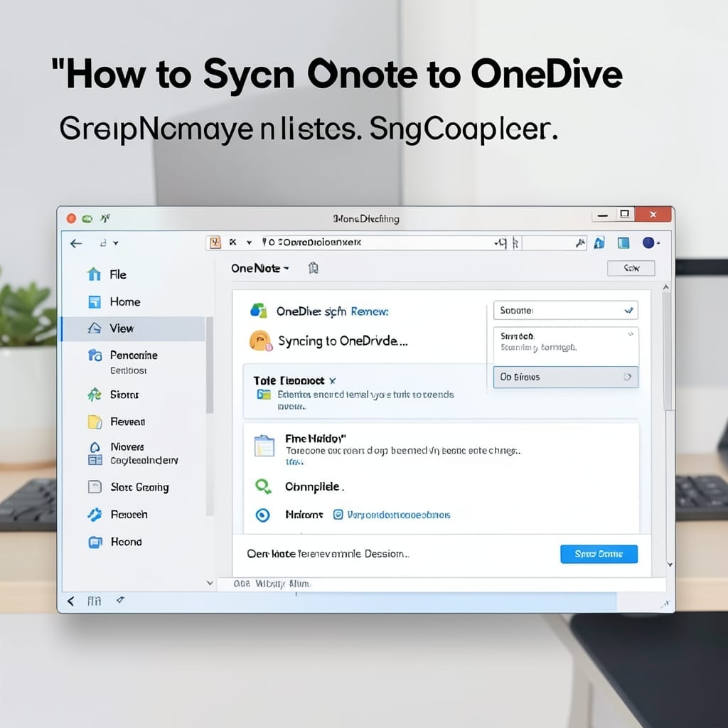Click the Reroeeh sidebar label
728x728 pixels.
[x=129, y=515]
